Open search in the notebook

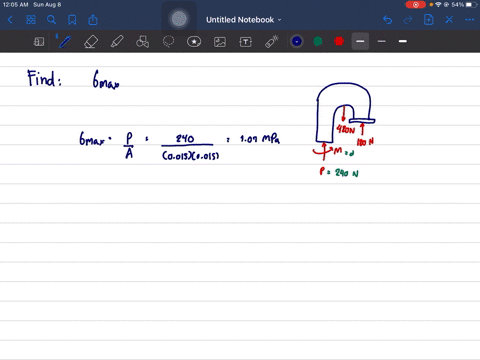point(51,20)
